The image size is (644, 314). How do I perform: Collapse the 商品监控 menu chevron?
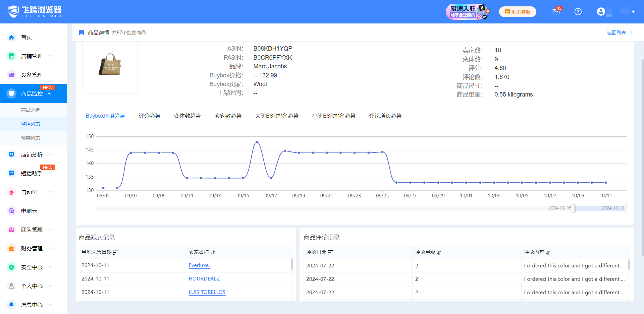(49, 93)
